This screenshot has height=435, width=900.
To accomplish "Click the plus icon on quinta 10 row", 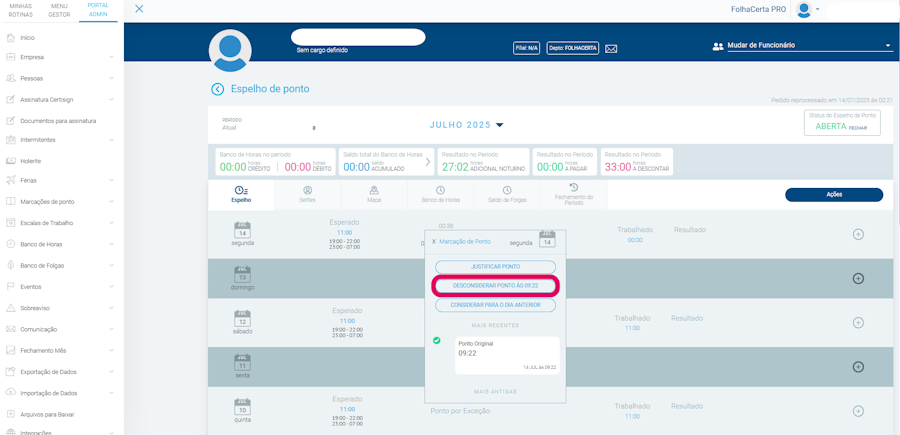I will [858, 411].
